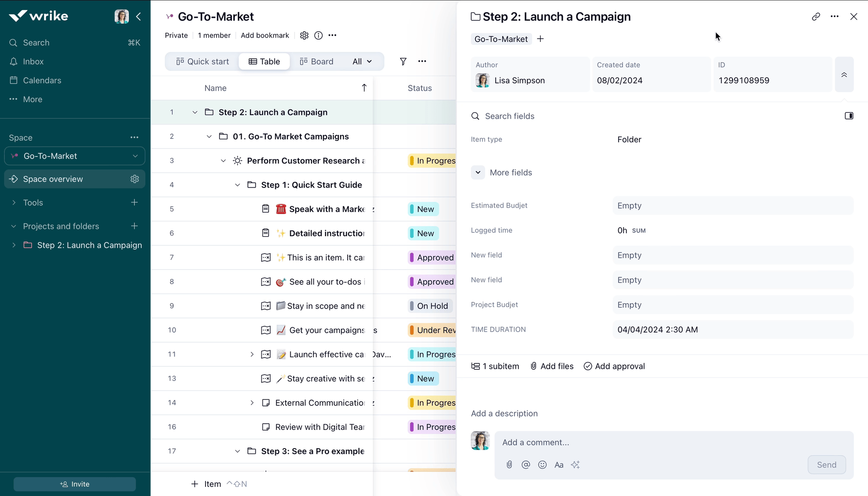This screenshot has width=868, height=496.
Task: Click Add bookmark
Action: (x=265, y=36)
